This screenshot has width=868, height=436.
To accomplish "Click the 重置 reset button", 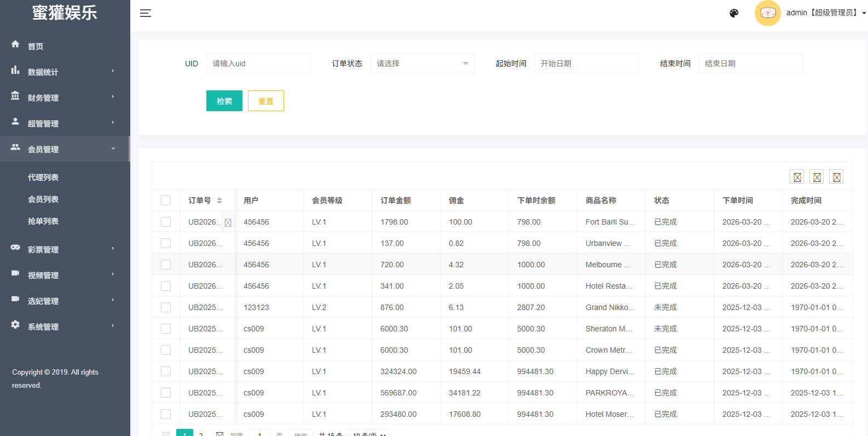I will [x=265, y=101].
